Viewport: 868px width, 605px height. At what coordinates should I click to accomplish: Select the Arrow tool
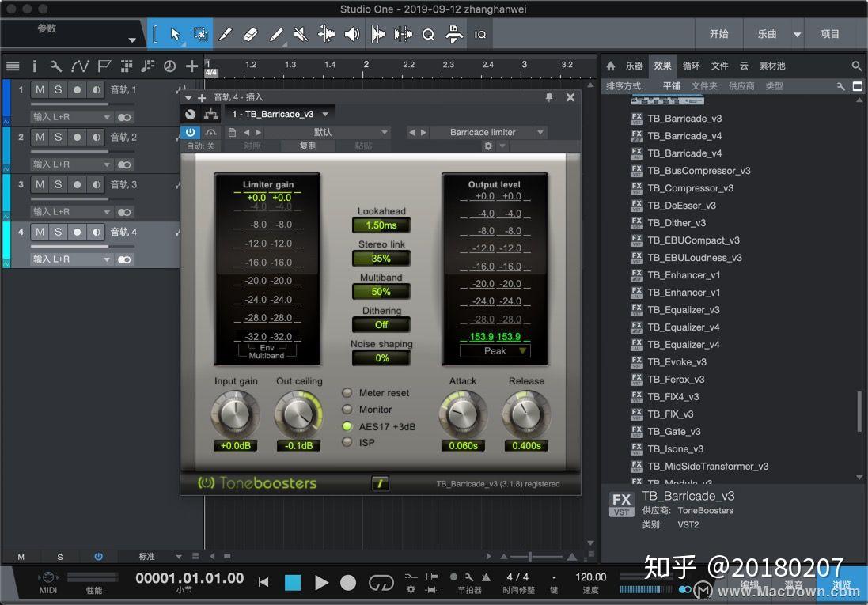click(176, 34)
